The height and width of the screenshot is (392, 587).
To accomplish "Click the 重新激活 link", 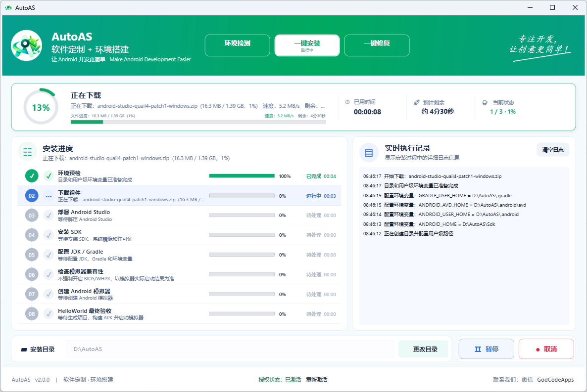I will pos(317,380).
